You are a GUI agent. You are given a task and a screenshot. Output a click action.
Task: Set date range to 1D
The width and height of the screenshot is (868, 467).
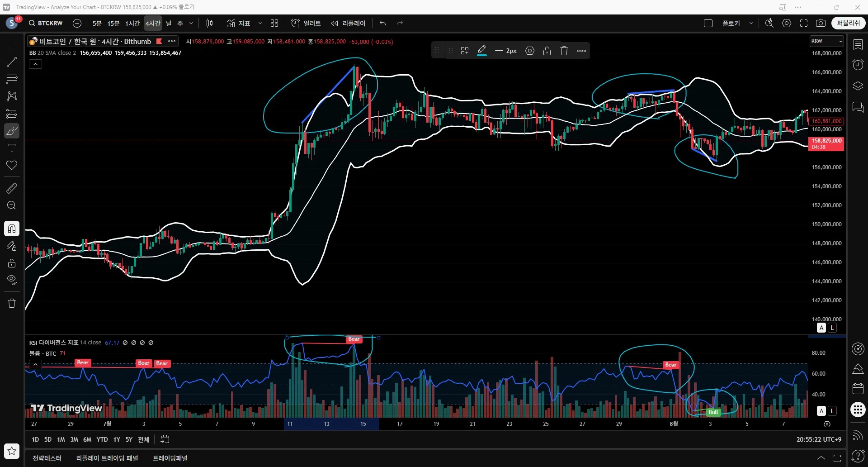tap(35, 439)
